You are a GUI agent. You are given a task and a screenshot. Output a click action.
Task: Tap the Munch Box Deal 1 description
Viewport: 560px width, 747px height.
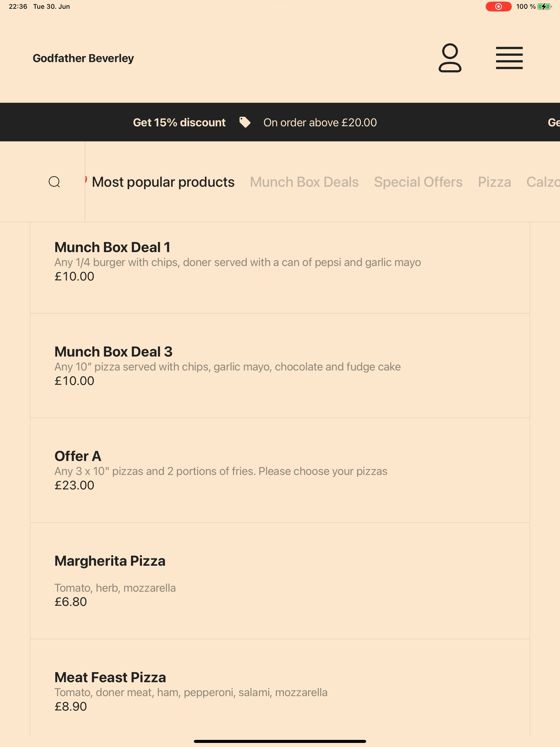(x=237, y=262)
